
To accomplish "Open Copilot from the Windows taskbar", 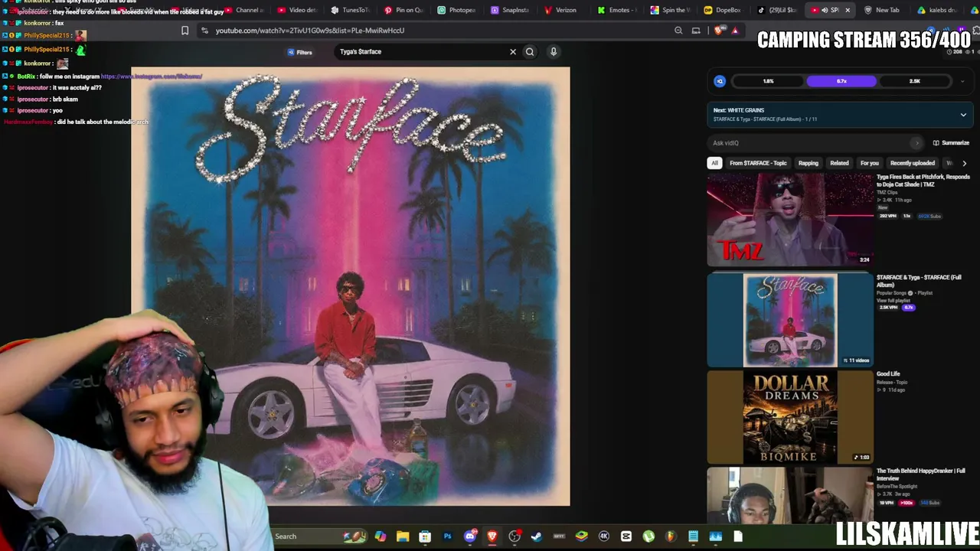I will click(x=381, y=536).
